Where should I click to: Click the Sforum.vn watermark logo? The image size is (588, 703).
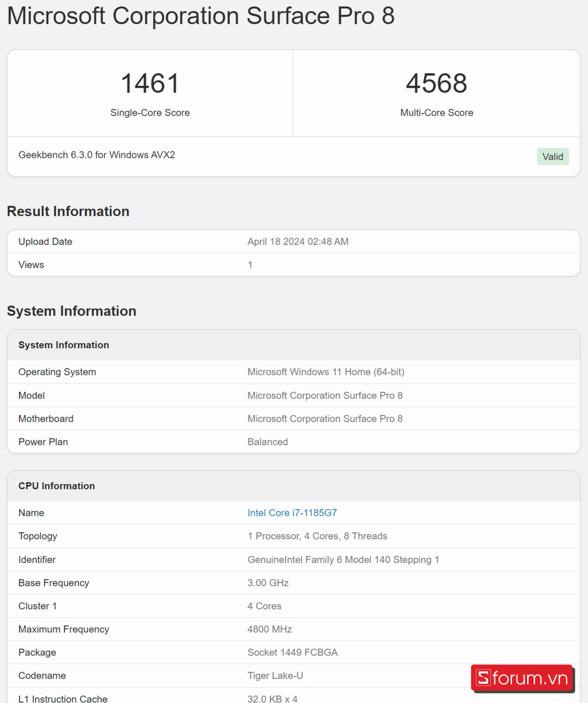coord(522,678)
